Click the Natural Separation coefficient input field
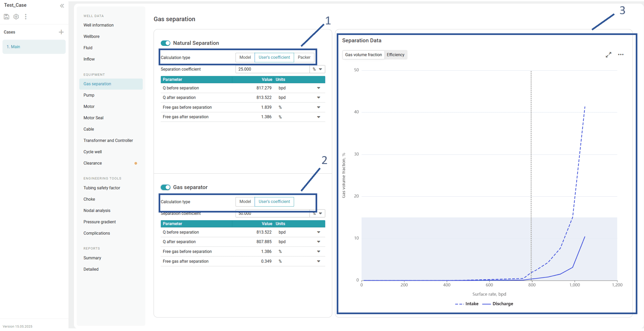 [272, 69]
